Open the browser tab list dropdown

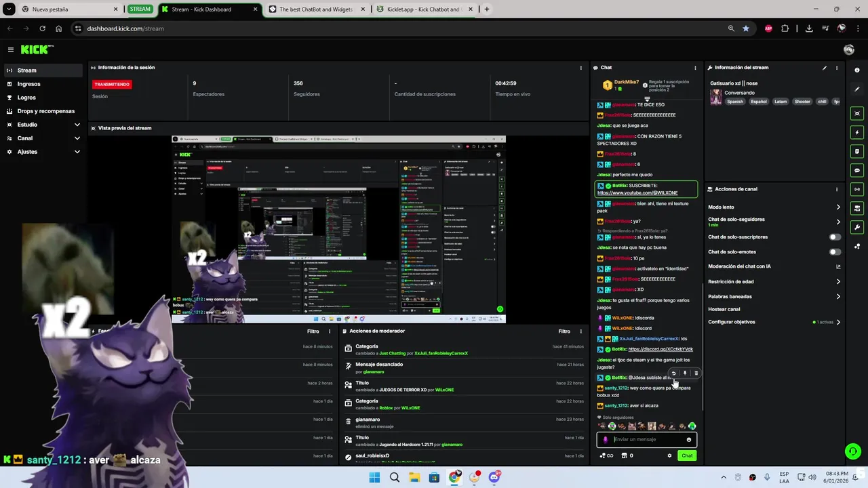(9, 9)
